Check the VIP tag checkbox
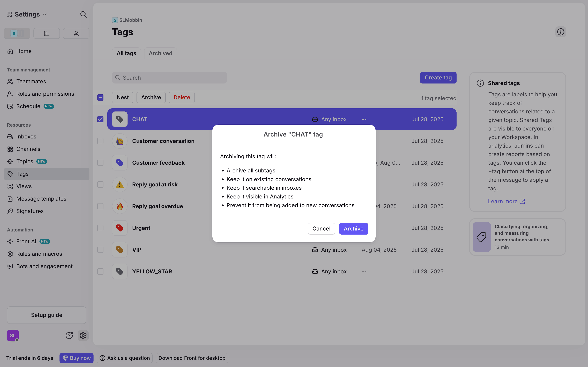The image size is (588, 367). click(x=100, y=250)
